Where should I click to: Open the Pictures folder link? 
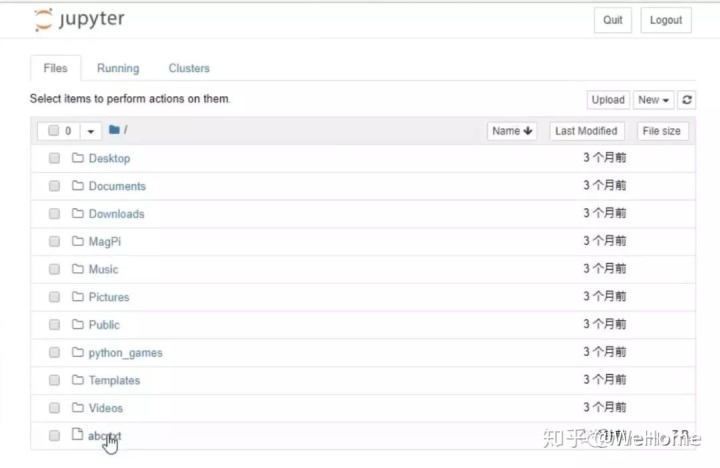pos(109,297)
